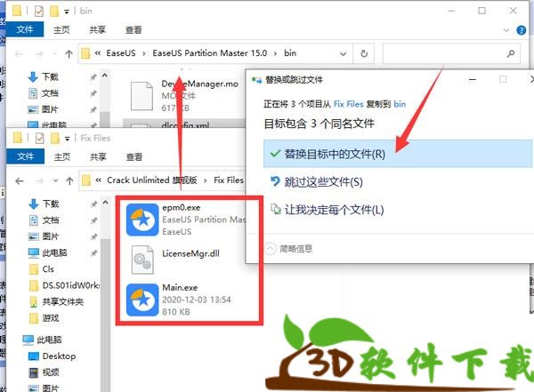Open the 文件 tab in Fix Files window
Viewport: 534px width, 392px height.
click(x=26, y=156)
